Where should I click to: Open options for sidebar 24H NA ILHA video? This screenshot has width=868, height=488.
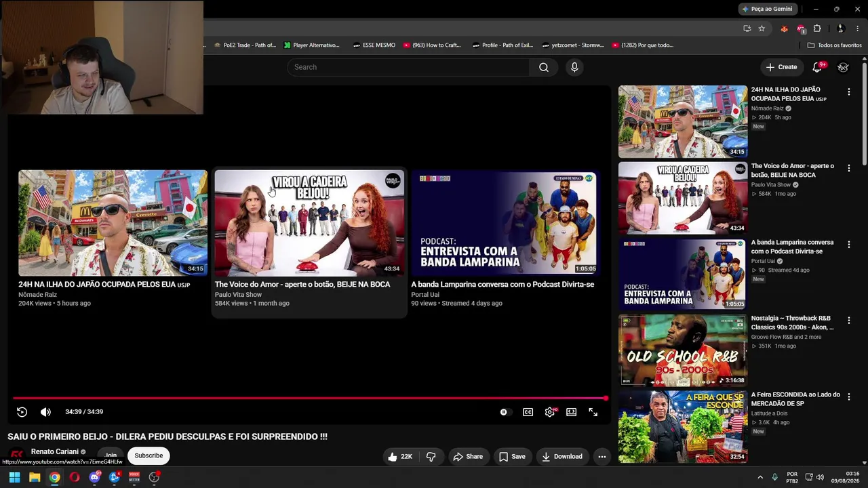pos(848,92)
